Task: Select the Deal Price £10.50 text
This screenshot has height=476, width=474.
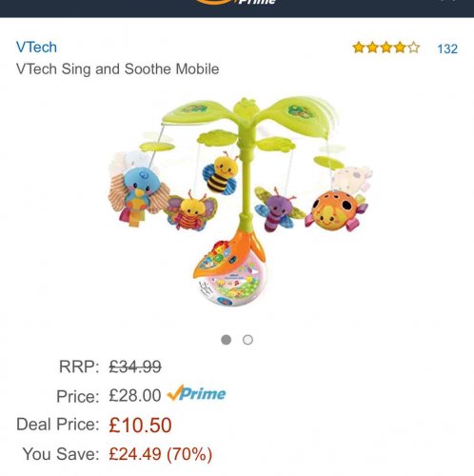Action: pyautogui.click(x=140, y=425)
